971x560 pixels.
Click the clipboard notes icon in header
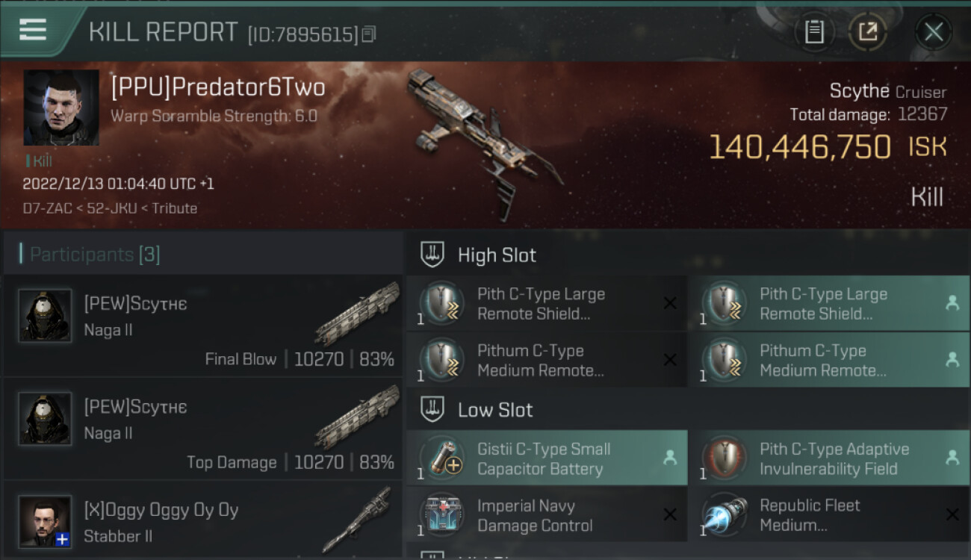coord(814,31)
